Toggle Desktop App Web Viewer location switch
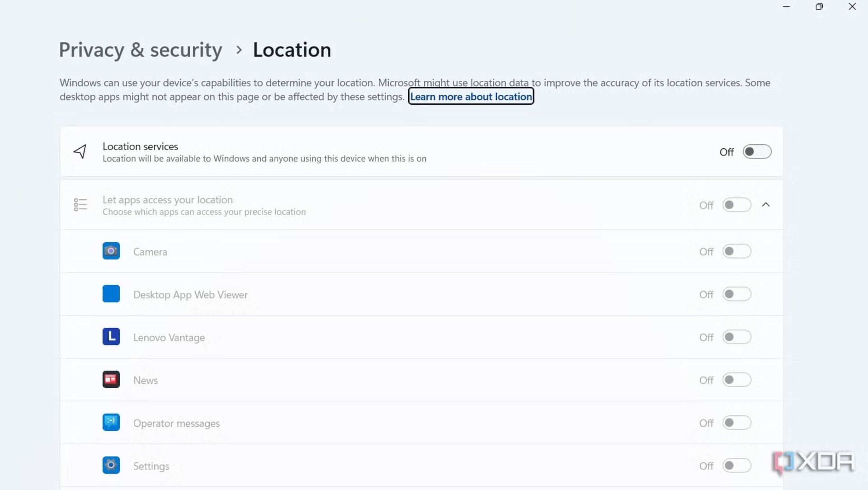The height and width of the screenshot is (490, 868). point(736,294)
